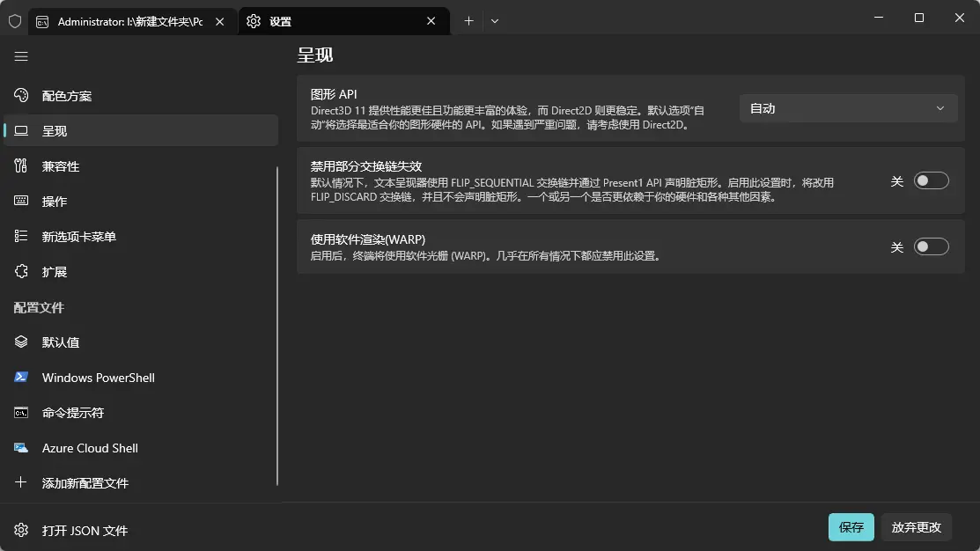Click the 放弃更改 button

(917, 526)
